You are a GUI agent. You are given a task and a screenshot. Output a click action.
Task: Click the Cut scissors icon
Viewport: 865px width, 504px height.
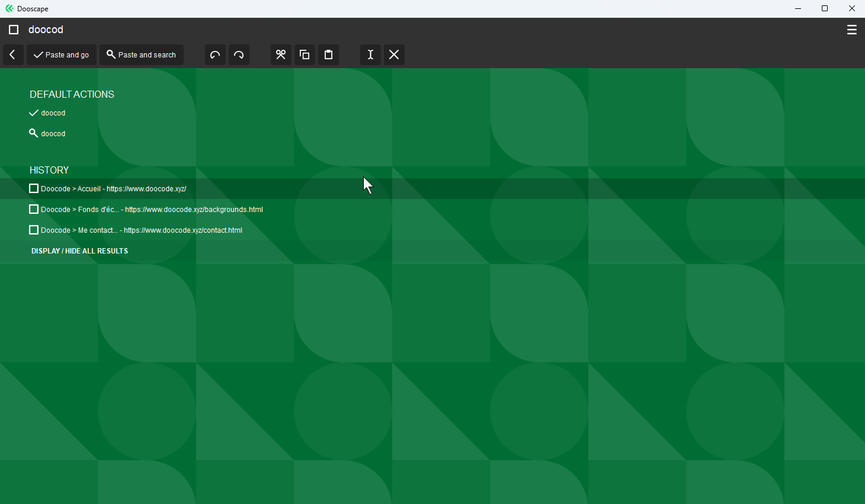click(281, 54)
